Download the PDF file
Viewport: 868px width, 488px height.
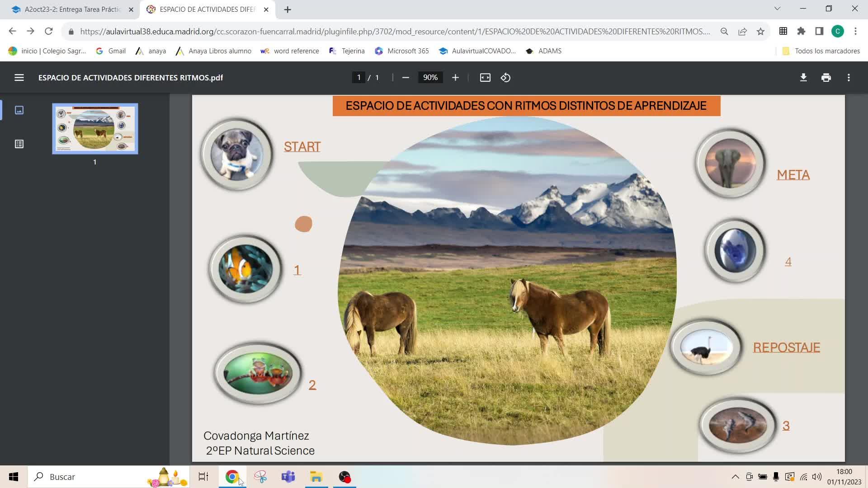click(803, 78)
